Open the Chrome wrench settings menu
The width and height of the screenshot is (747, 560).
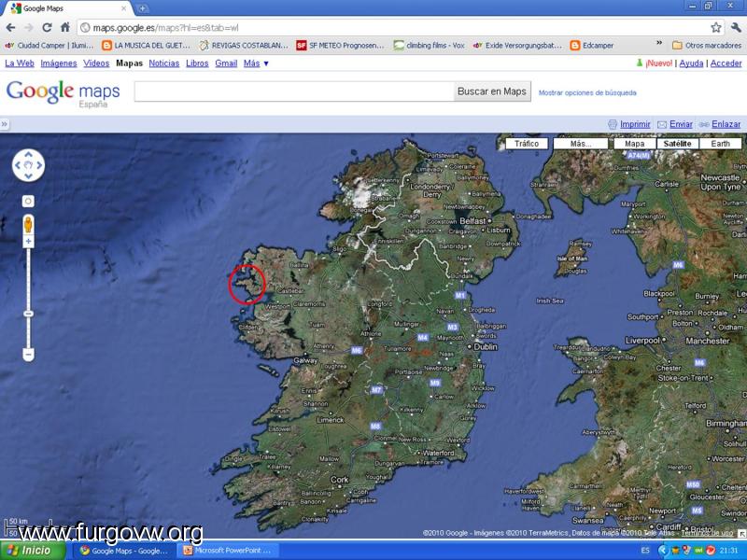(736, 28)
